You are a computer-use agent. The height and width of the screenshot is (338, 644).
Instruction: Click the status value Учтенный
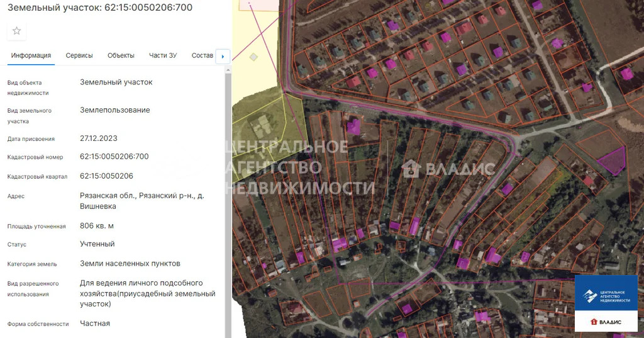[97, 244]
